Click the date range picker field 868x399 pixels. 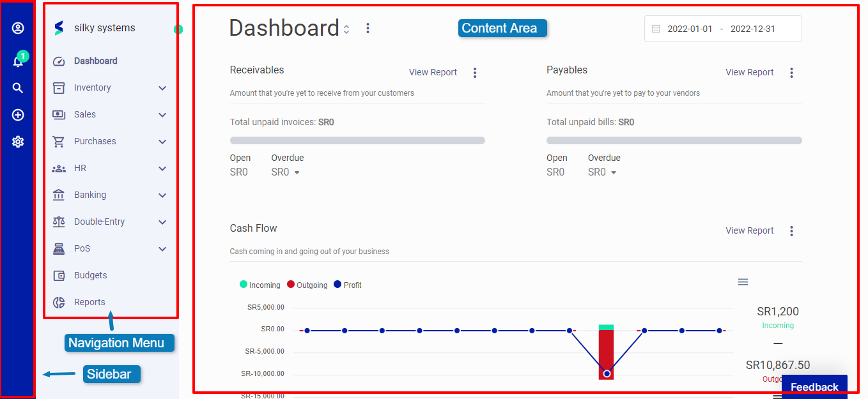(x=723, y=29)
